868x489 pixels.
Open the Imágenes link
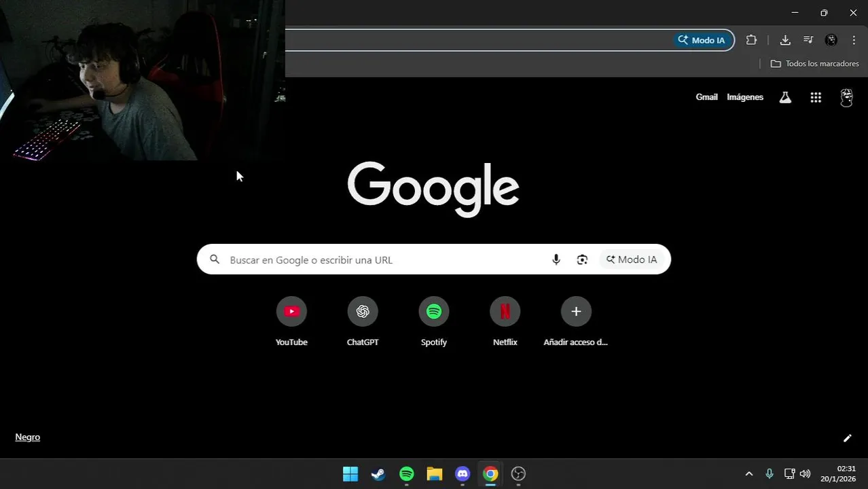click(745, 97)
